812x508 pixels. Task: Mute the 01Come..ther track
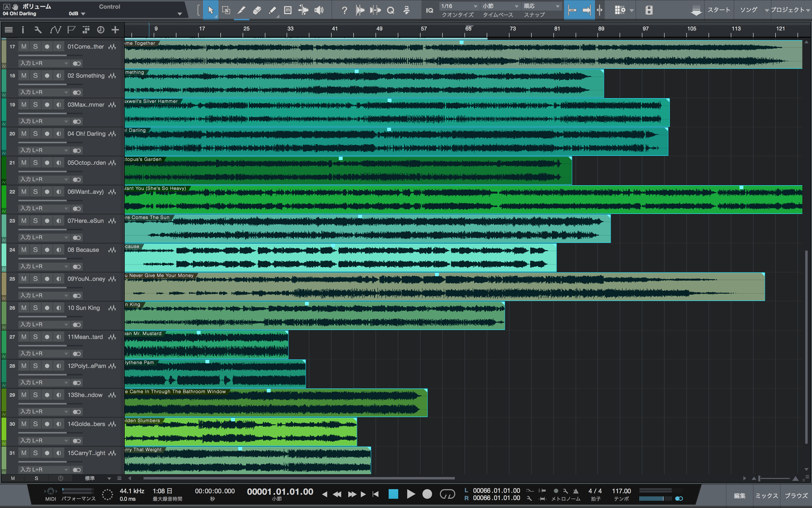click(24, 47)
